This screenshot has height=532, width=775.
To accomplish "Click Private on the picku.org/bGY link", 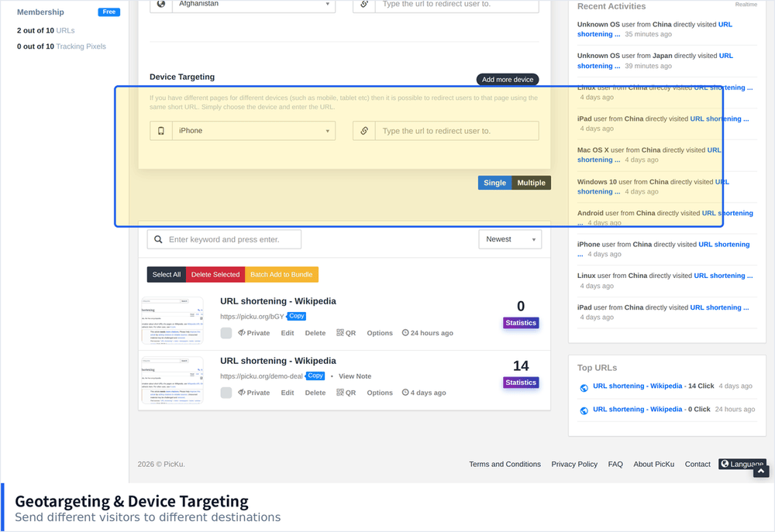I will [254, 333].
